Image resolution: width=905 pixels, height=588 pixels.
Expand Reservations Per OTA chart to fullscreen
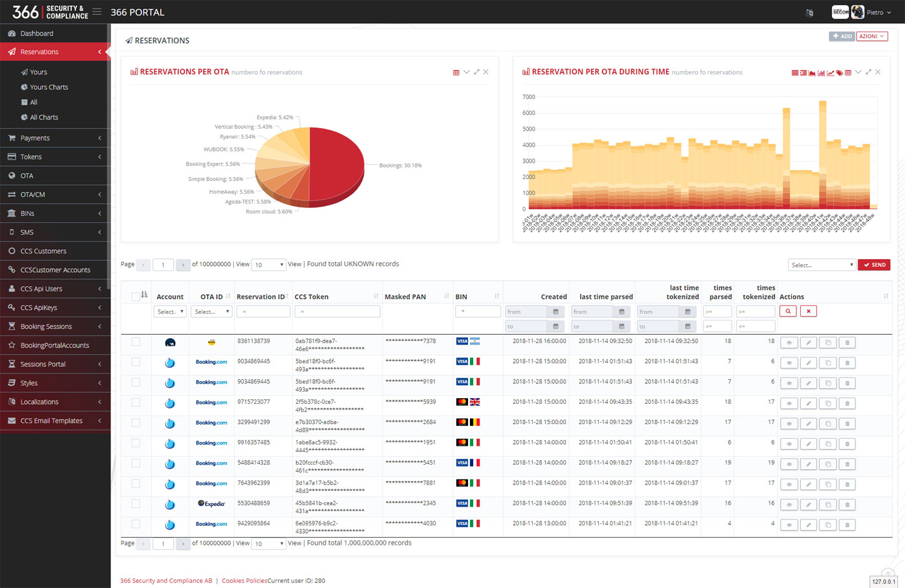point(476,72)
